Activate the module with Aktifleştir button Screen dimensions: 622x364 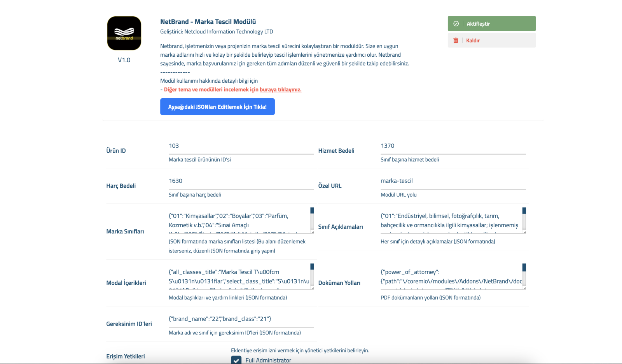point(492,23)
